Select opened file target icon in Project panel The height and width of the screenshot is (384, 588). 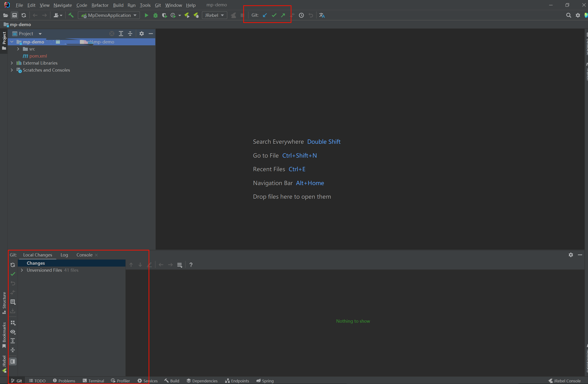pyautogui.click(x=112, y=34)
